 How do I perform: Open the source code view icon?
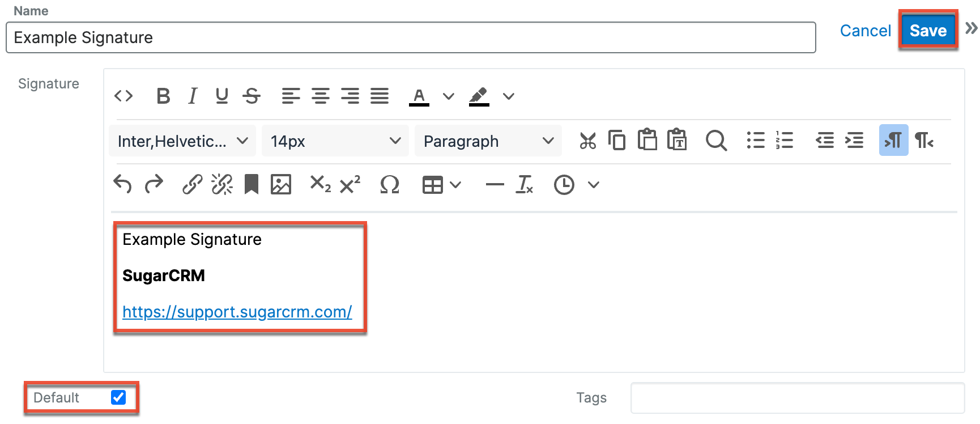123,96
